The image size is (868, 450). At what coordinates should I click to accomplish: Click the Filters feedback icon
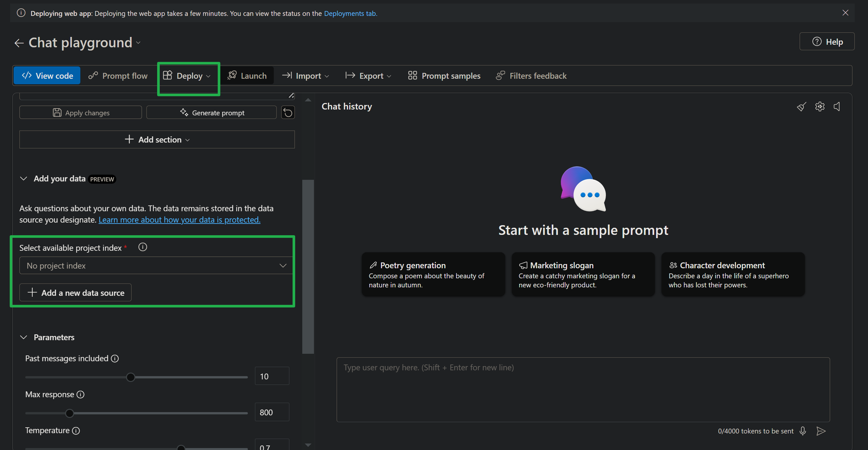(x=500, y=75)
